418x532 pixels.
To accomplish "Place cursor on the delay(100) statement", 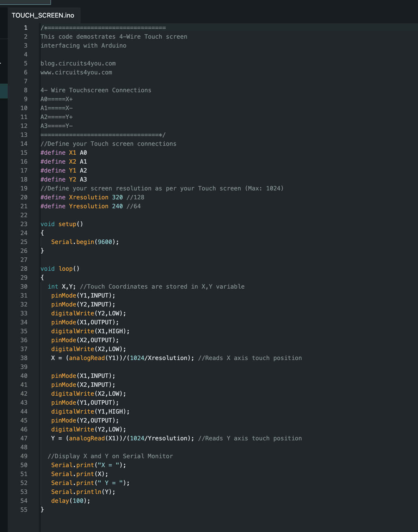I will (71, 501).
